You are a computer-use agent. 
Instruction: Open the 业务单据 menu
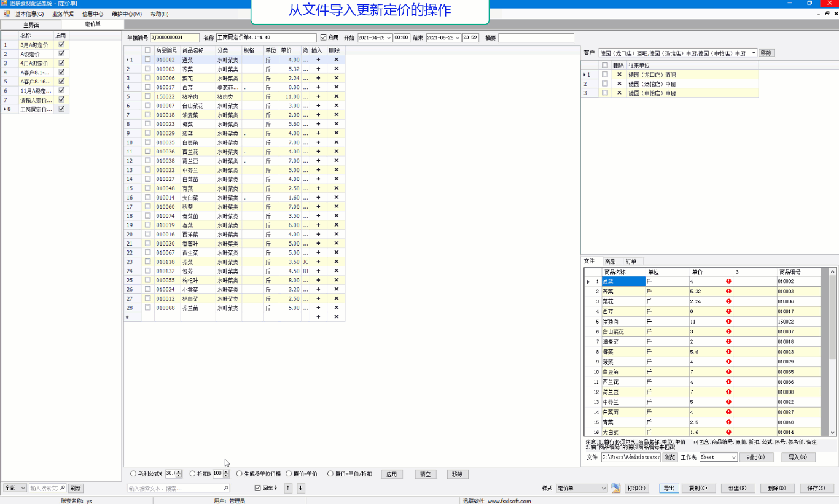[63, 14]
